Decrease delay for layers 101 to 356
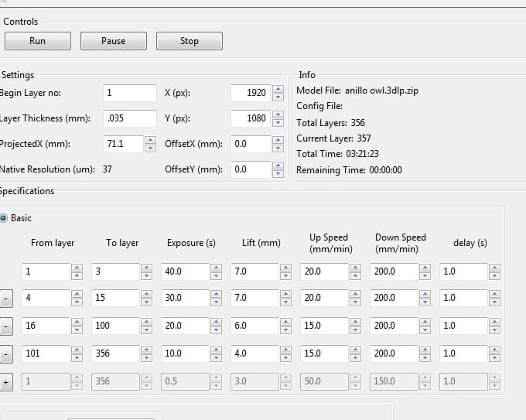Screen dimensions: 526x420 tap(494, 358)
